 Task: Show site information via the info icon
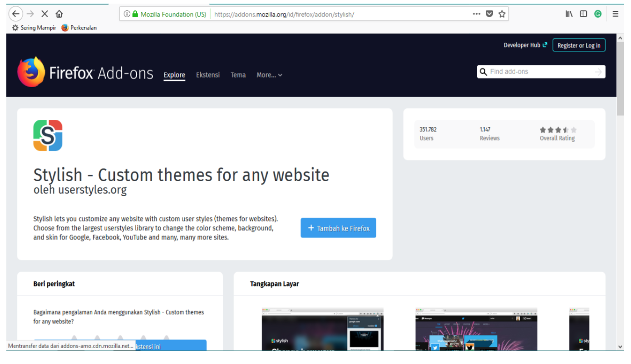(127, 14)
